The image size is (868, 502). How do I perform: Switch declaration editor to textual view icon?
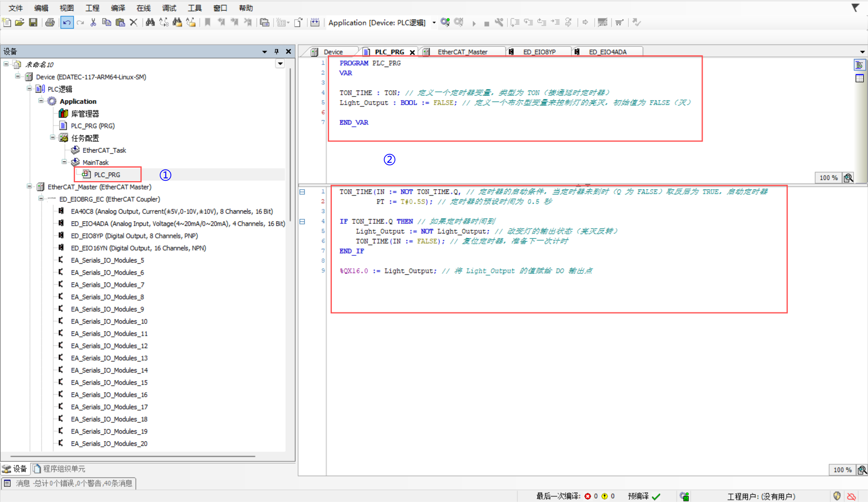859,65
